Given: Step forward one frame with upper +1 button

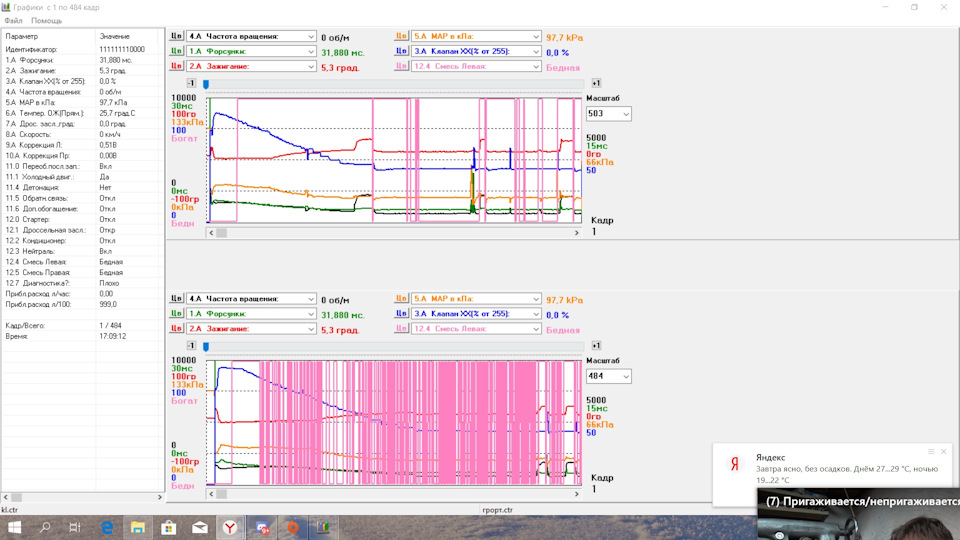Looking at the screenshot, I should (596, 83).
